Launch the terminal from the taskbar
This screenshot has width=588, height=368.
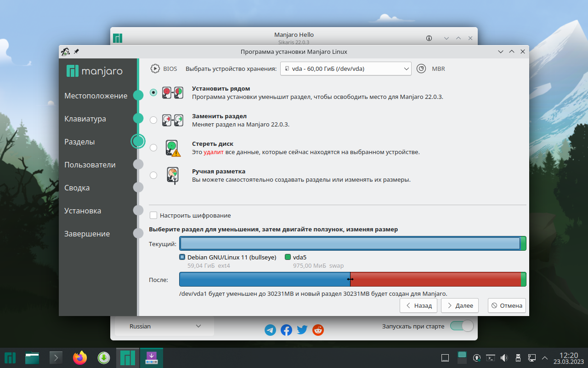click(56, 357)
